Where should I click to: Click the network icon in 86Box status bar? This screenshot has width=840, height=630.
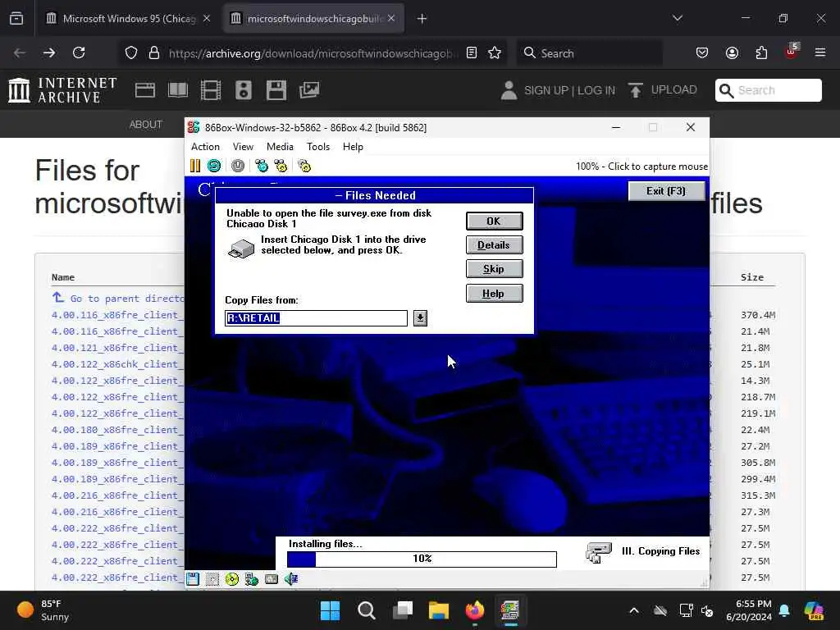(x=252, y=579)
